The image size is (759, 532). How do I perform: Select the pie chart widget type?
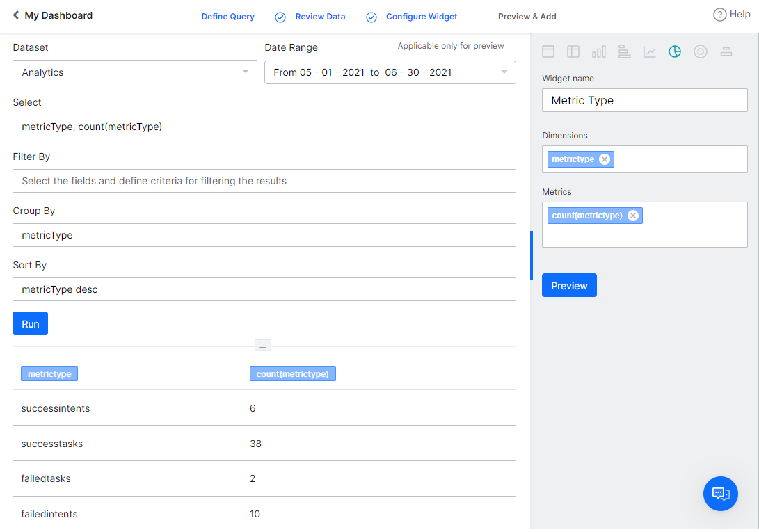point(675,51)
